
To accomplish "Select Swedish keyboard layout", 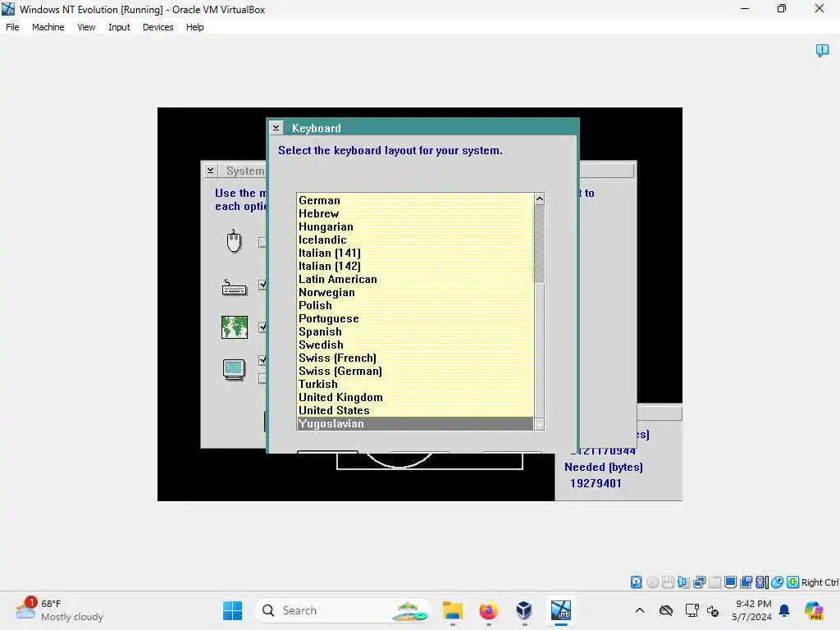I will click(x=415, y=345).
